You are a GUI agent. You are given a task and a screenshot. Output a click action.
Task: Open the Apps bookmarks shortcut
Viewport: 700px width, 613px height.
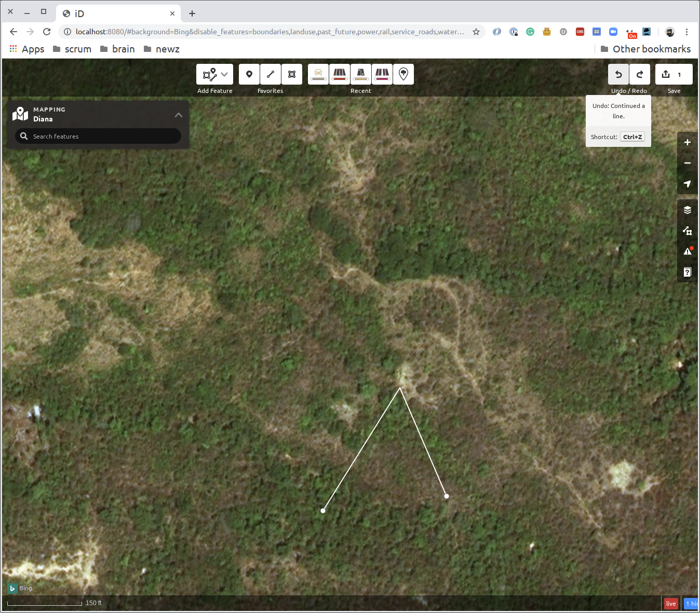click(x=27, y=49)
